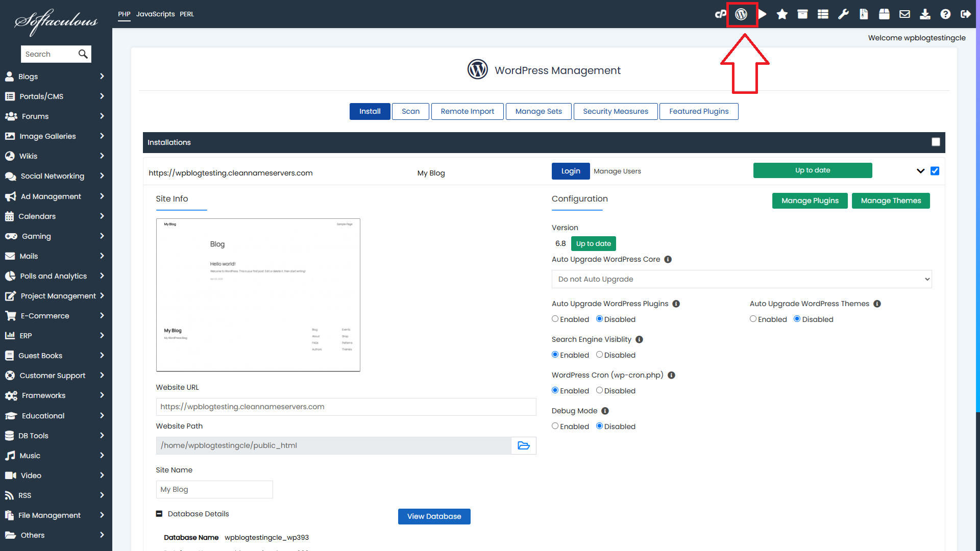980x551 pixels.
Task: Expand the E-Commerce category
Action: (56, 316)
